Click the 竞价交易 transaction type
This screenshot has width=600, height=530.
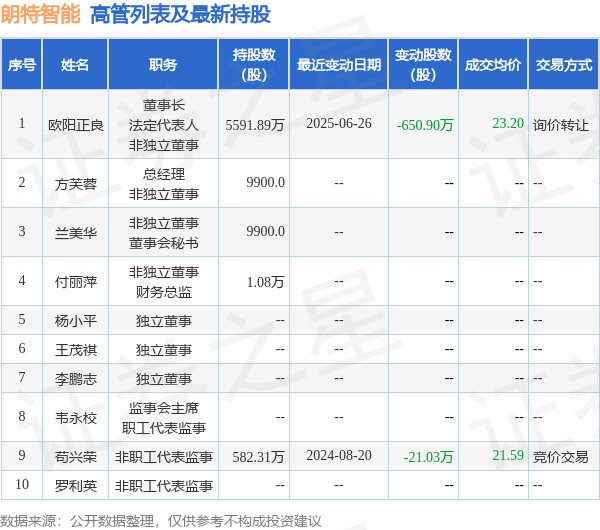561,457
